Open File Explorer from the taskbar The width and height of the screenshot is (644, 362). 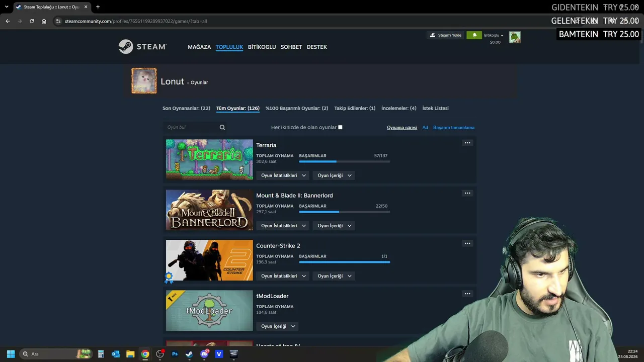(130, 354)
